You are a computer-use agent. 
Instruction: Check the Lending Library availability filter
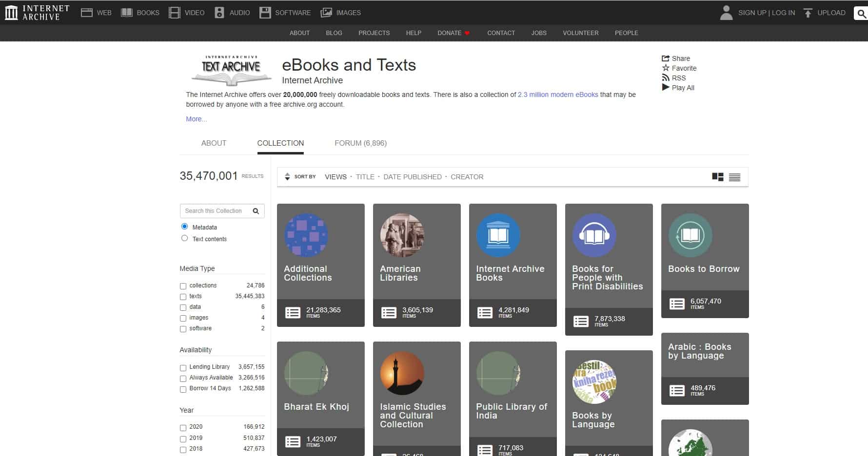(183, 367)
